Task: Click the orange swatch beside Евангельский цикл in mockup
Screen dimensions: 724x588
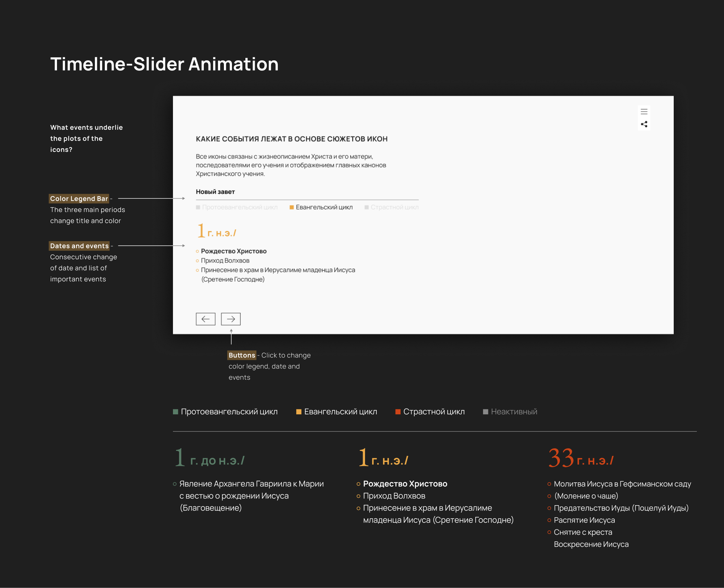Action: tap(292, 207)
